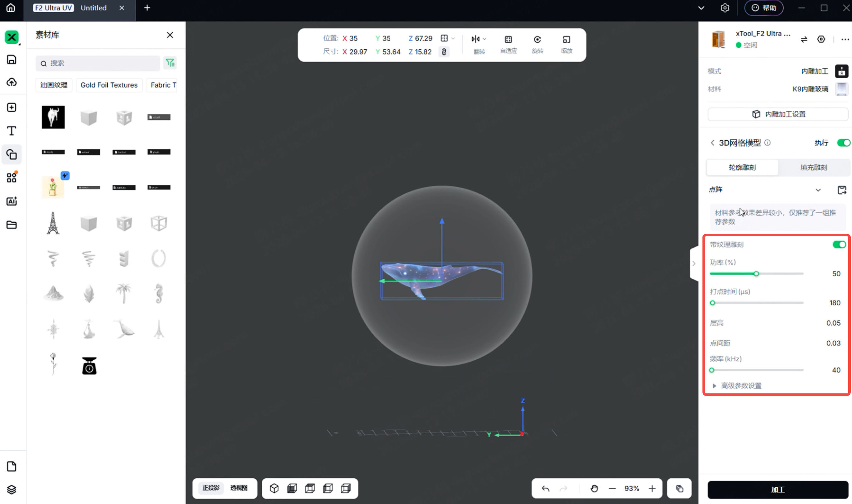Click the 加工 process button
This screenshot has height=504, width=852.
click(778, 490)
